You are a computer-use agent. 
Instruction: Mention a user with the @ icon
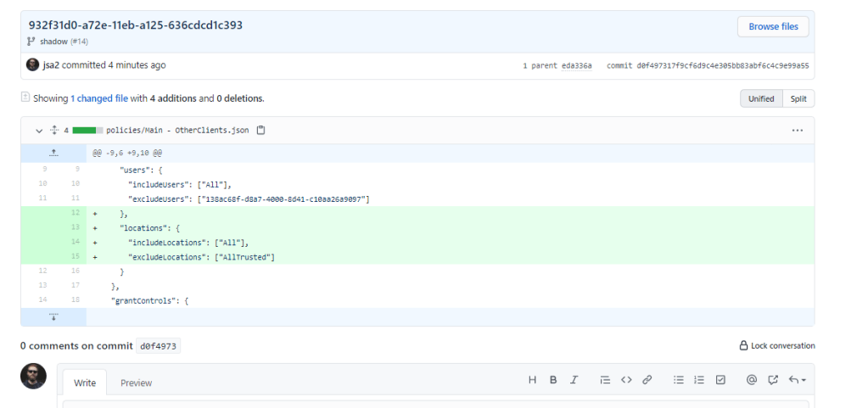(751, 380)
